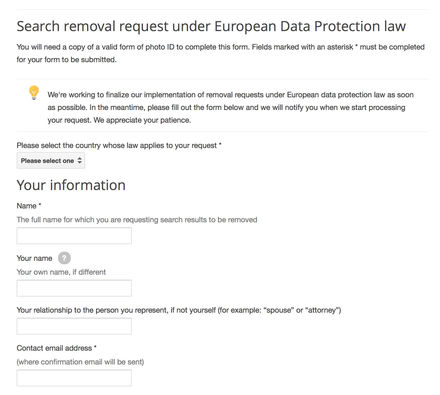440x395 pixels.
Task: Click the help question mark beside Your name
Action: click(64, 258)
